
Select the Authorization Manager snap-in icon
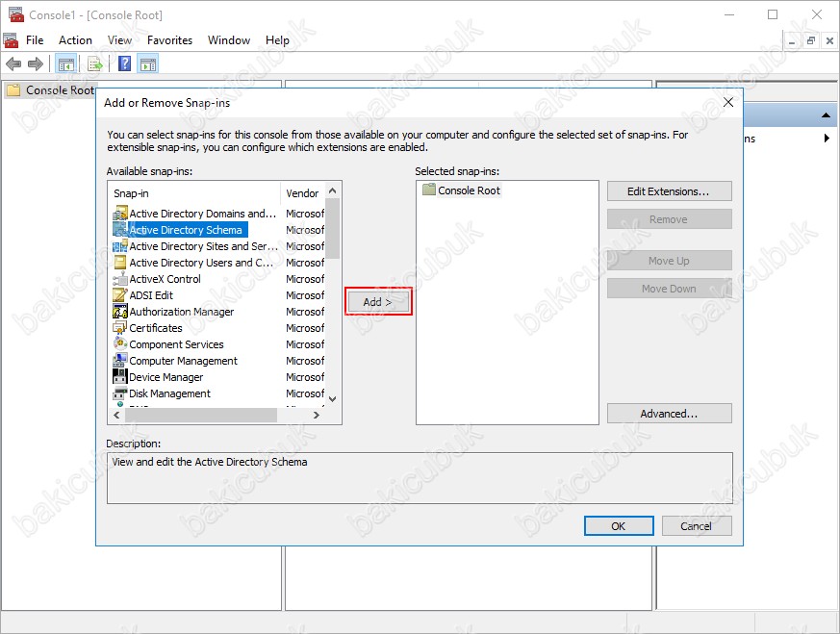click(x=120, y=312)
